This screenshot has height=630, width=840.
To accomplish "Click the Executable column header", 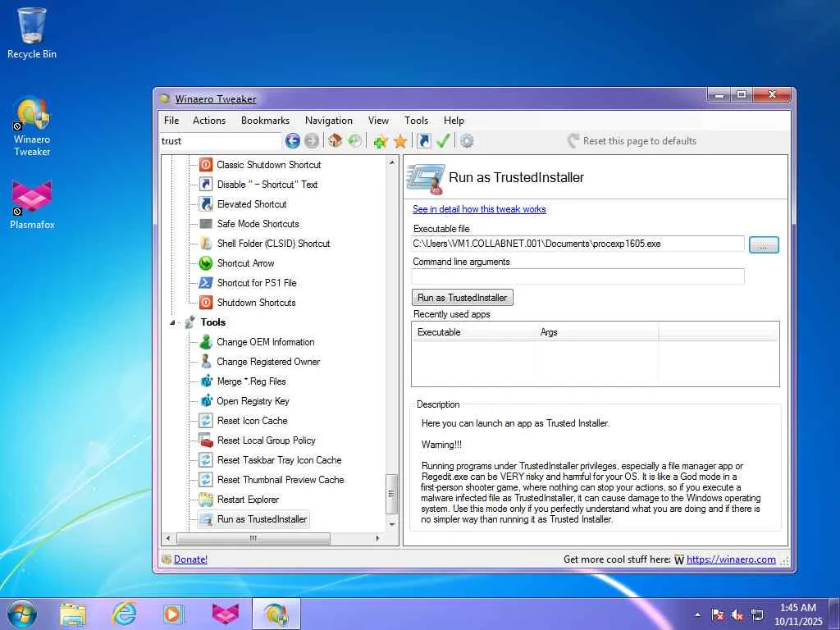I will 473,332.
